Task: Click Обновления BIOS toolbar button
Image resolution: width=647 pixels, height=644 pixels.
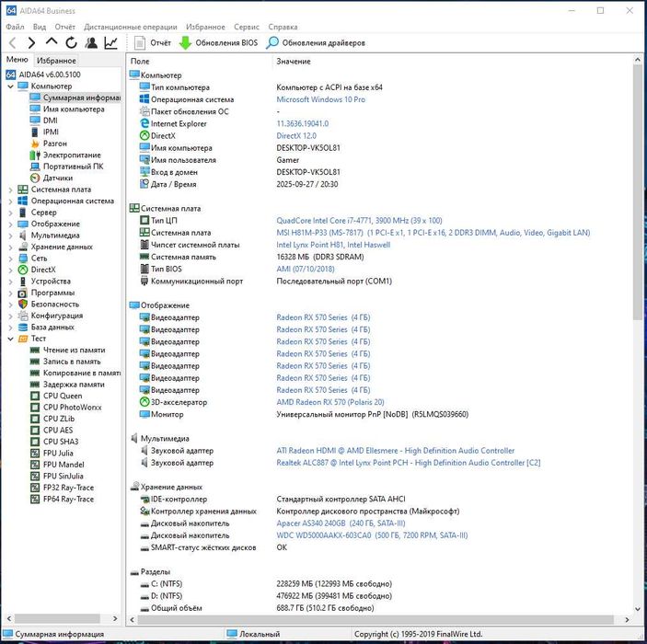Action: 219,42
